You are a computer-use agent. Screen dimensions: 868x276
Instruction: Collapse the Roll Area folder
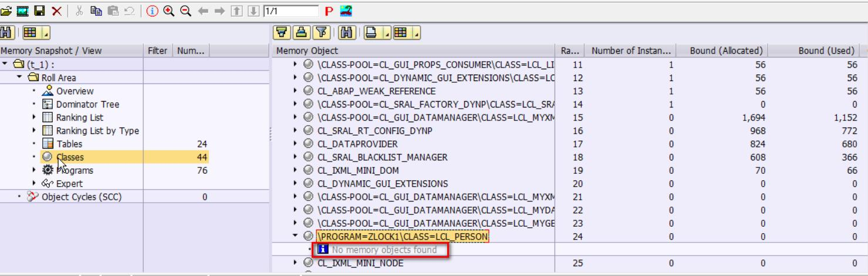click(x=19, y=78)
